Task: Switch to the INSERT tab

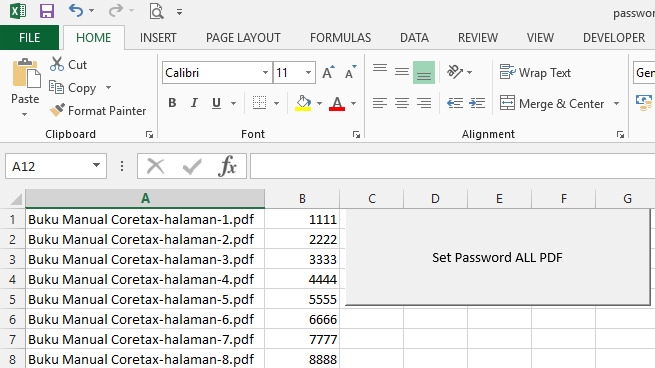Action: tap(158, 38)
